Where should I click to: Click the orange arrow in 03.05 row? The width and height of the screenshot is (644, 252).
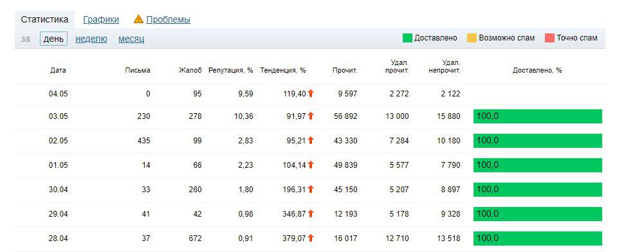311,116
